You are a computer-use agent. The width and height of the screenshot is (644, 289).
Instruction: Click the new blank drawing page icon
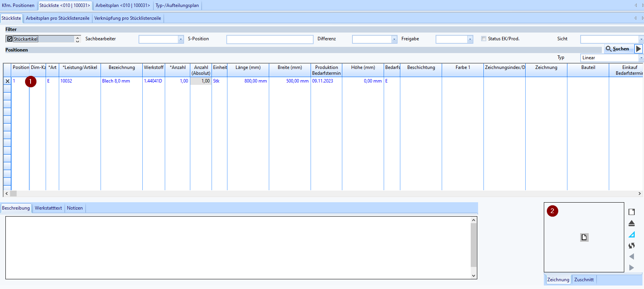pyautogui.click(x=632, y=212)
